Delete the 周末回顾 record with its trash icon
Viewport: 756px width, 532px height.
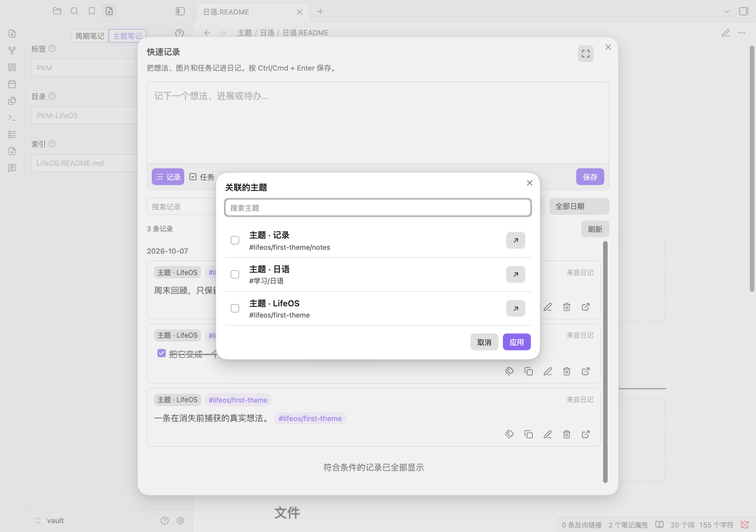click(567, 307)
